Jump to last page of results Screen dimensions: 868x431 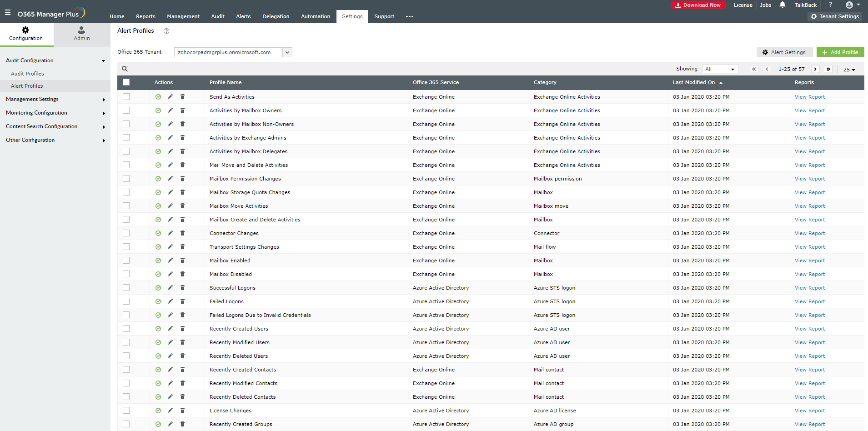pos(828,69)
